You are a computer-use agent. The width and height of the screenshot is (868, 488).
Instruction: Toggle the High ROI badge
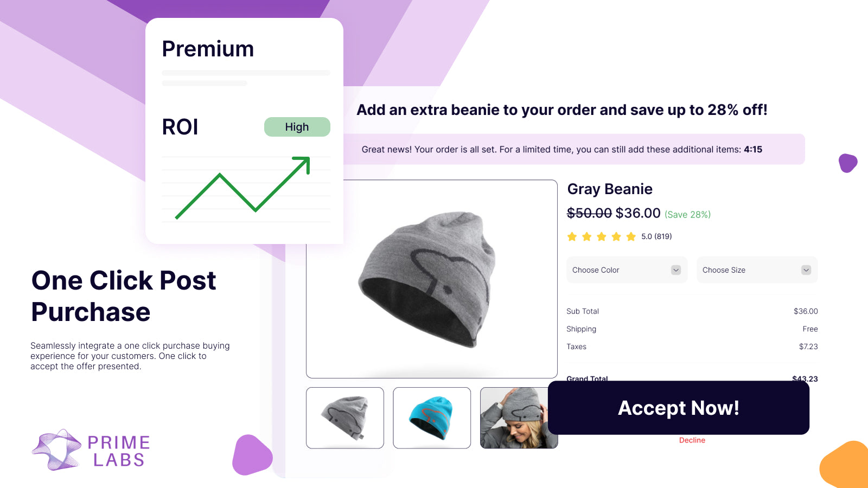297,126
